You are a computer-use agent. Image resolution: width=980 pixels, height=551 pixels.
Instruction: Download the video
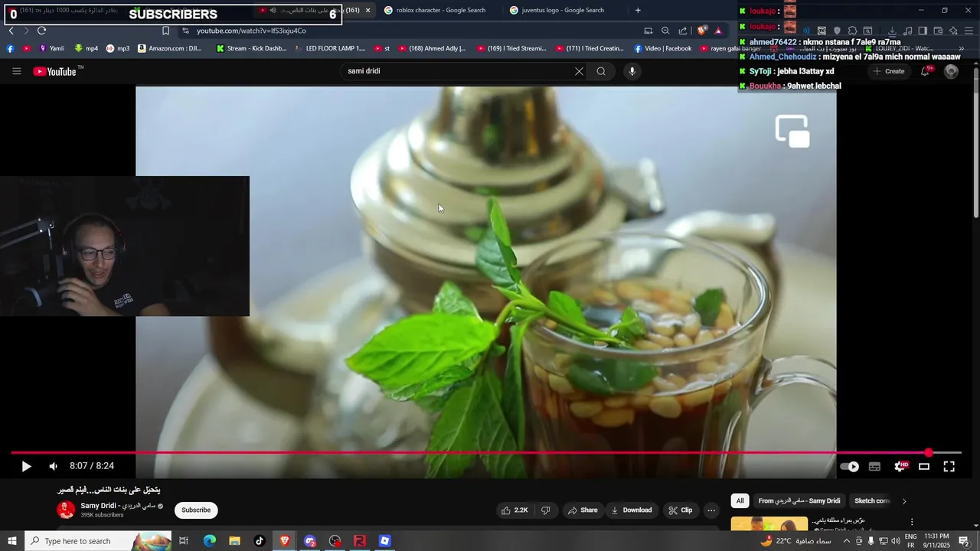coord(632,510)
